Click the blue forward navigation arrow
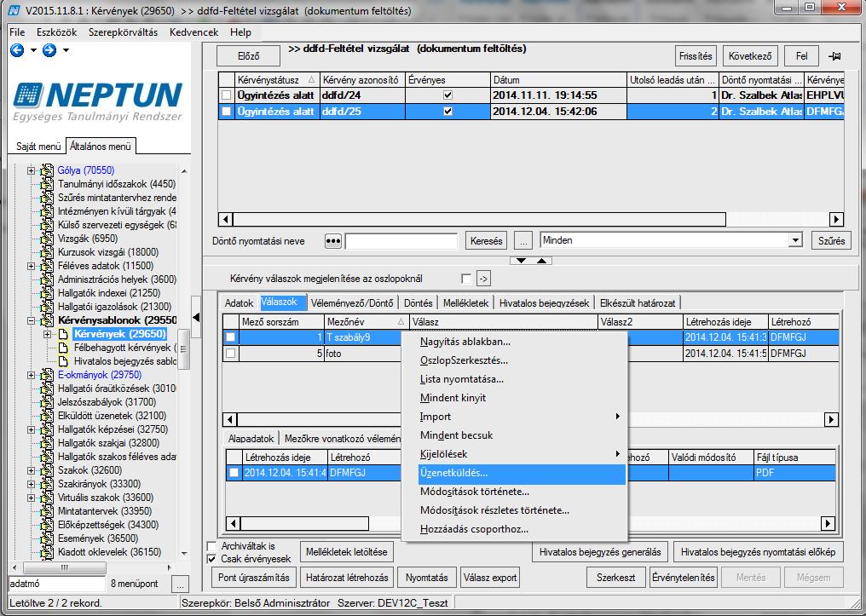 click(x=49, y=50)
